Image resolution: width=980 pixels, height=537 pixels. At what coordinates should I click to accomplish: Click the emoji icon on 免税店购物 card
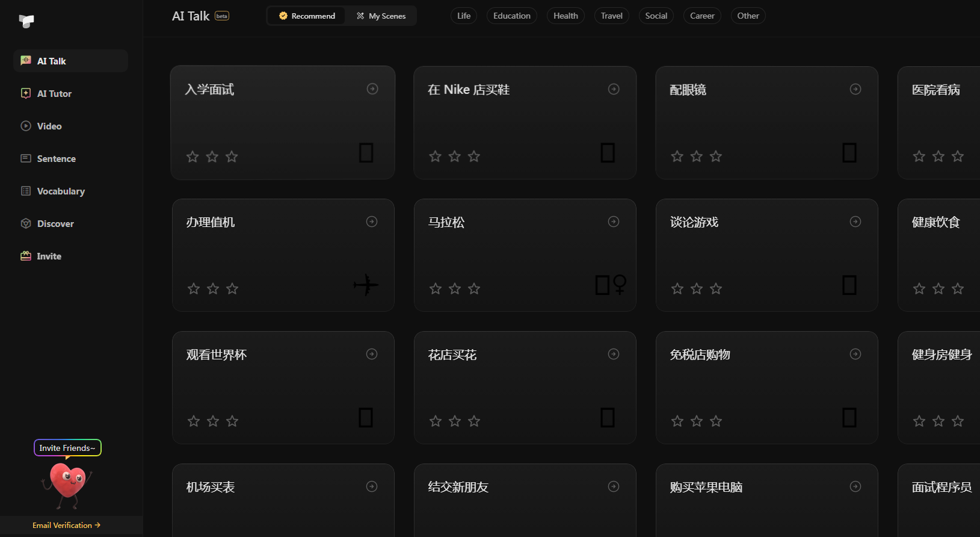point(849,418)
